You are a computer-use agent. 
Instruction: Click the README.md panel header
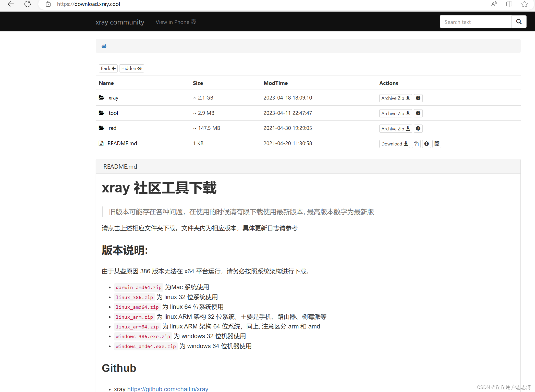click(x=308, y=166)
